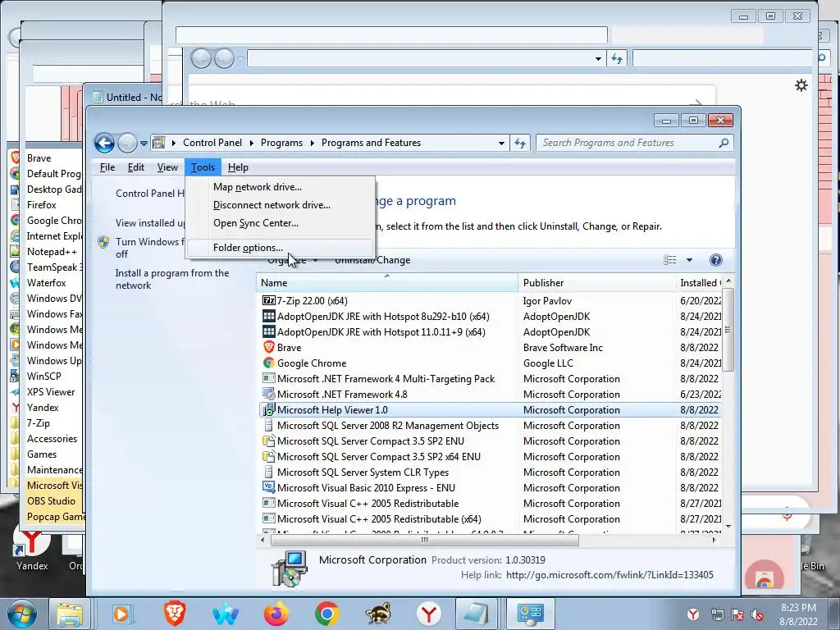
Task: Open the Help menu
Action: click(x=238, y=167)
